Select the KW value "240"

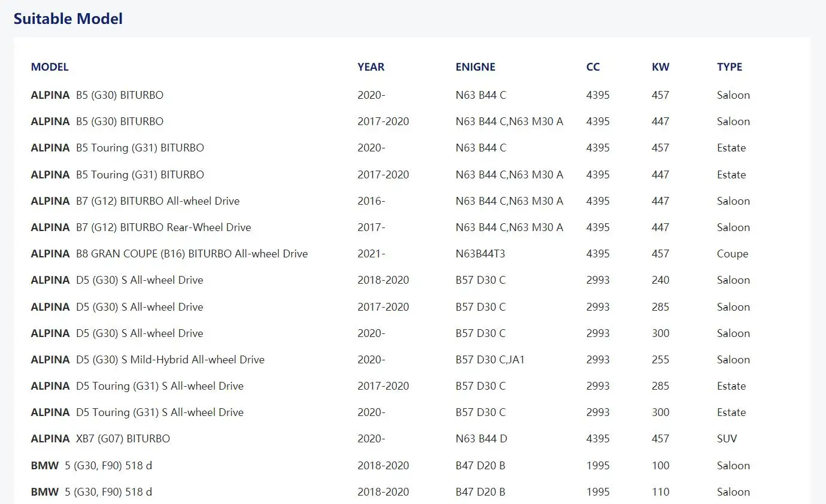(661, 280)
